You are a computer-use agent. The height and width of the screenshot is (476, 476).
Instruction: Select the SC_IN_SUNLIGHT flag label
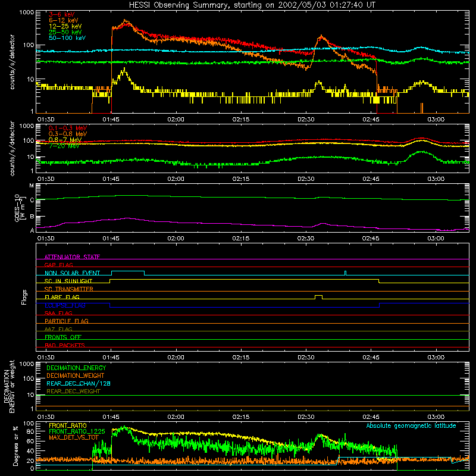pos(68,281)
